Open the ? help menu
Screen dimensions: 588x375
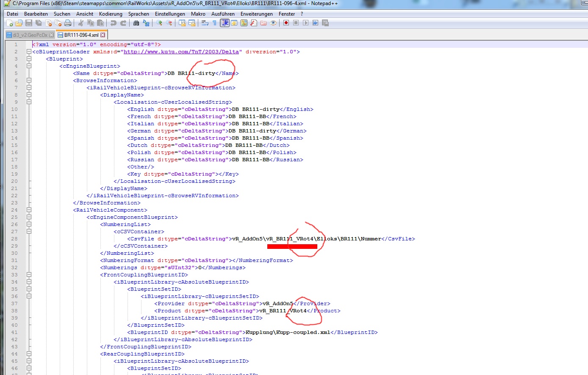pos(302,14)
